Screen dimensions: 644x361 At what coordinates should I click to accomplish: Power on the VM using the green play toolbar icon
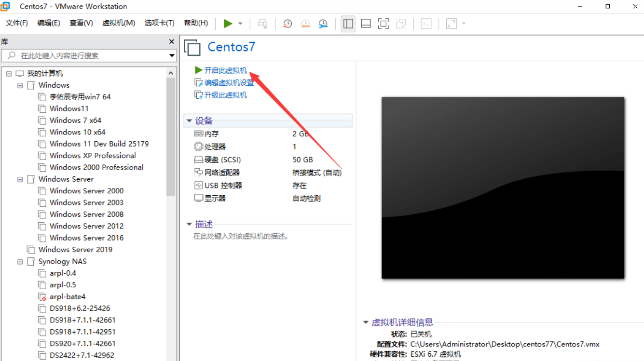pos(228,23)
